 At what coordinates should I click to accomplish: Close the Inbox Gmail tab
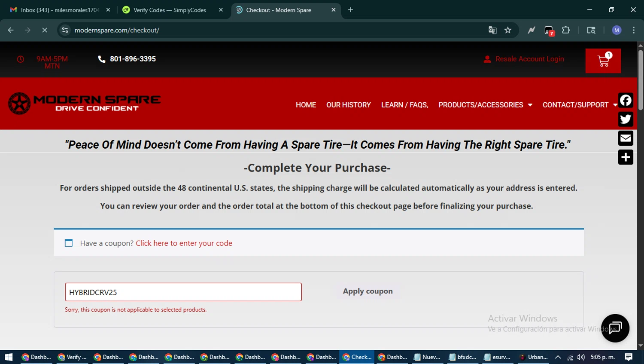[x=108, y=10]
